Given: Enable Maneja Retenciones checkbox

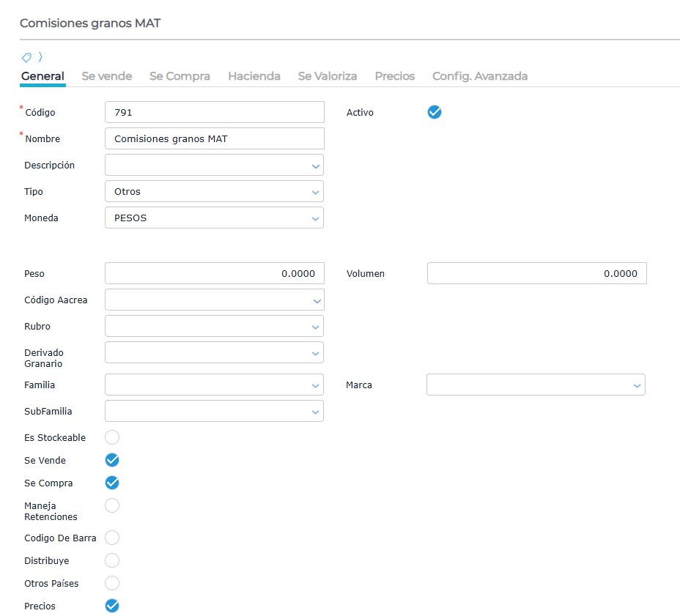Looking at the screenshot, I should pyautogui.click(x=112, y=505).
